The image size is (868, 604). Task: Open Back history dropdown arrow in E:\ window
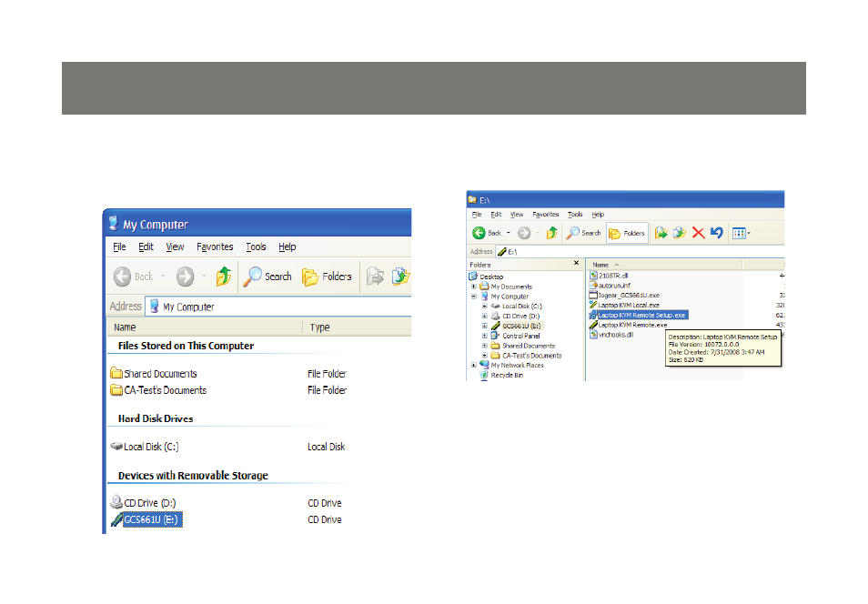click(509, 233)
